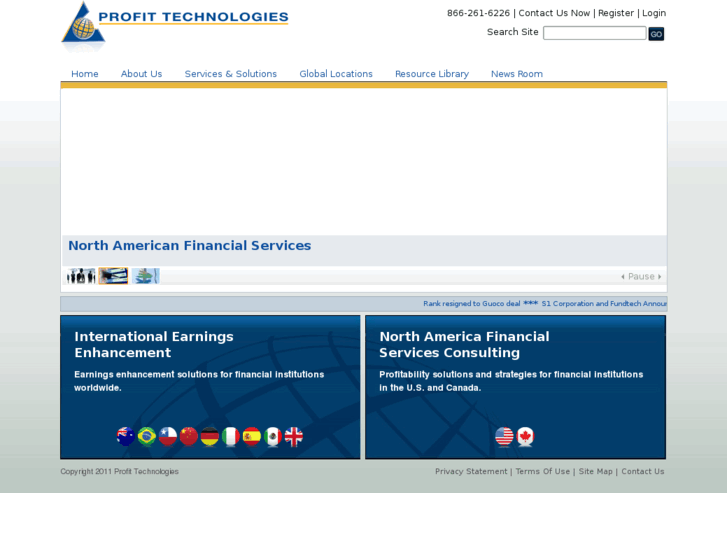Open North America Financial Services Consulting heading
Screen dimensions: 727x545
(464, 345)
